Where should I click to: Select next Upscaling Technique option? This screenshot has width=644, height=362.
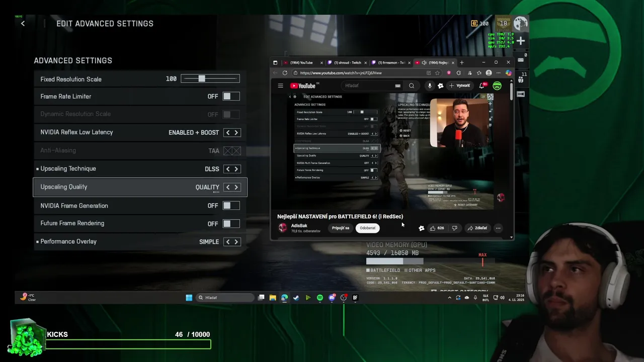pos(236,169)
